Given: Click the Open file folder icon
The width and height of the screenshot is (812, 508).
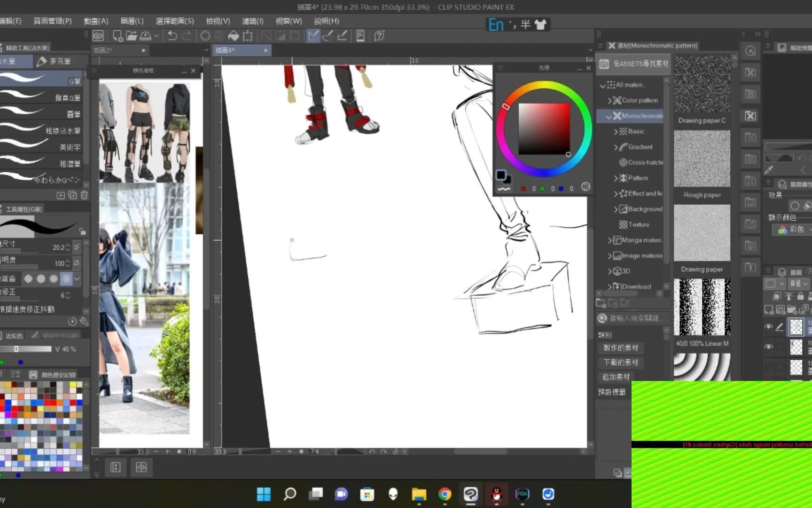Looking at the screenshot, I should (x=132, y=36).
